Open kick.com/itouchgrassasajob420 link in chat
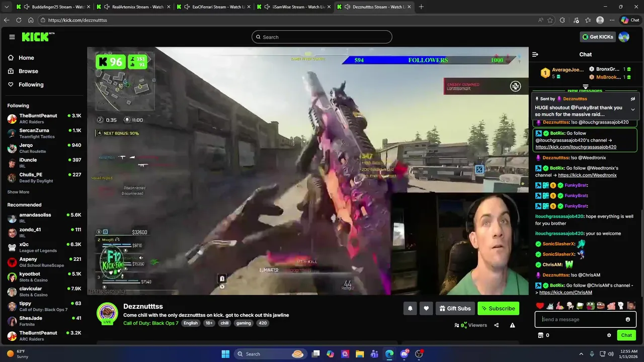 (576, 147)
